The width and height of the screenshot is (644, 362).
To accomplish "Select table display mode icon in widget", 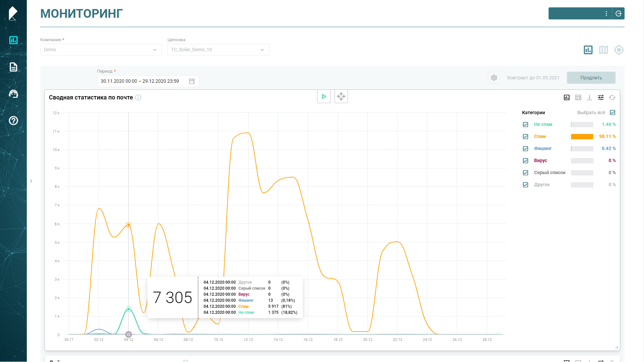I will click(578, 97).
